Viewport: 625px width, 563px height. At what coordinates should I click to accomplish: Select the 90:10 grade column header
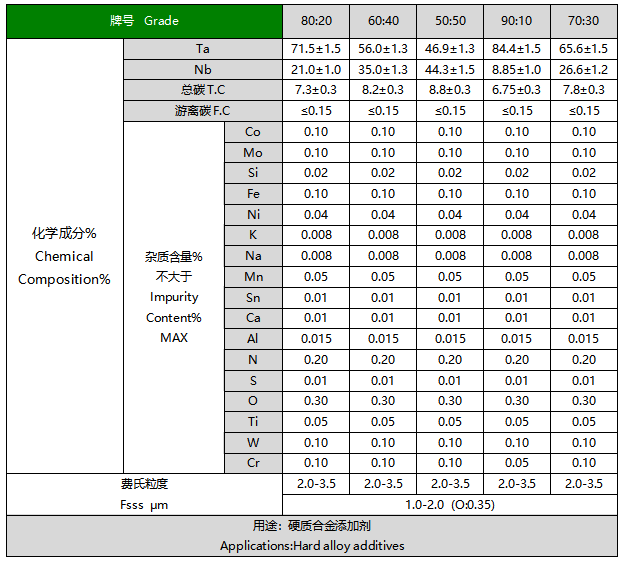point(517,21)
